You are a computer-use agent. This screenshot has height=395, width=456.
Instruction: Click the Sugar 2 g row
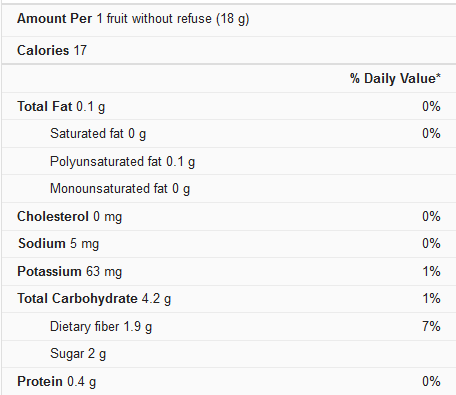(229, 354)
